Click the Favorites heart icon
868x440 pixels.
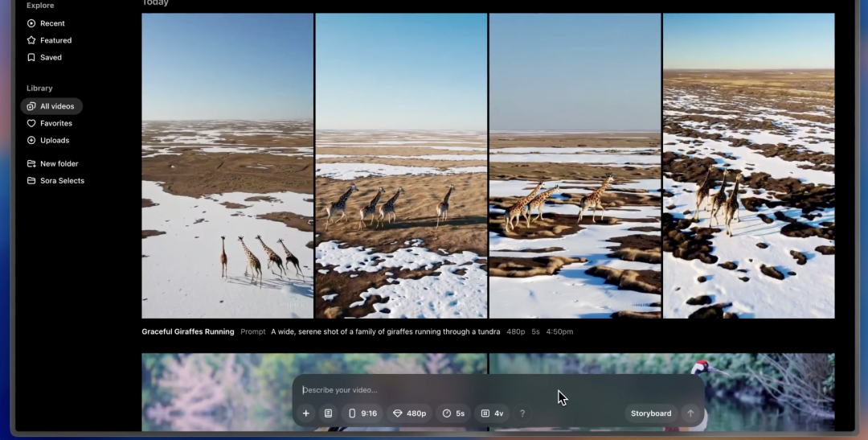pyautogui.click(x=31, y=124)
